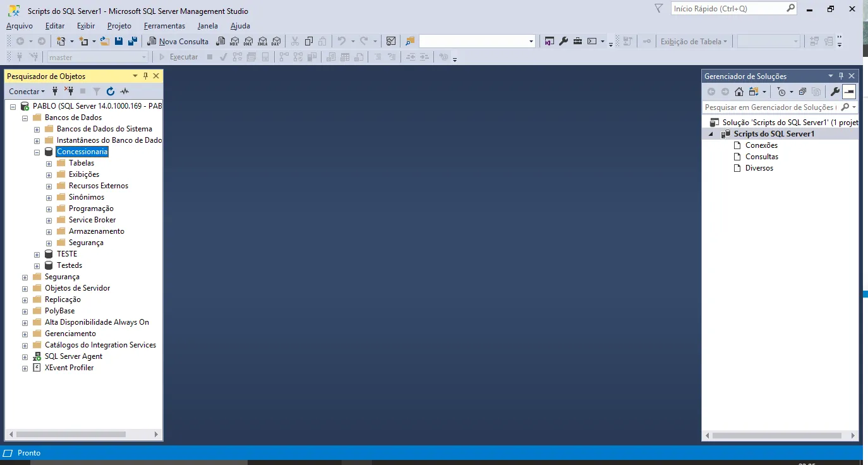Select the Armazenamento folder
The image size is (868, 465).
coord(97,231)
